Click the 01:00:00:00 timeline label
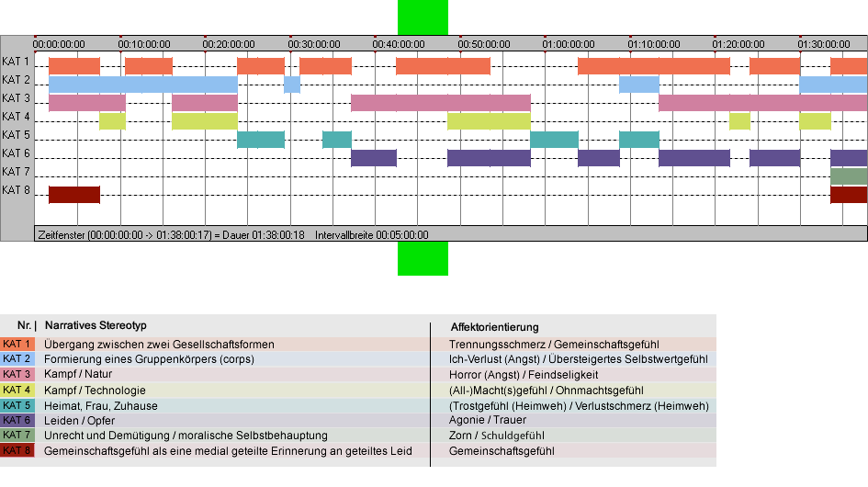The image size is (868, 487). tap(569, 44)
